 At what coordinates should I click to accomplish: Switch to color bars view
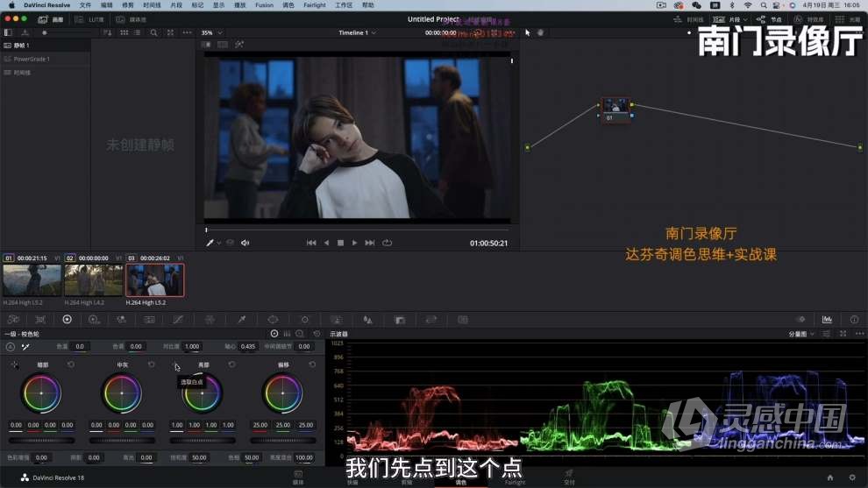click(x=287, y=334)
